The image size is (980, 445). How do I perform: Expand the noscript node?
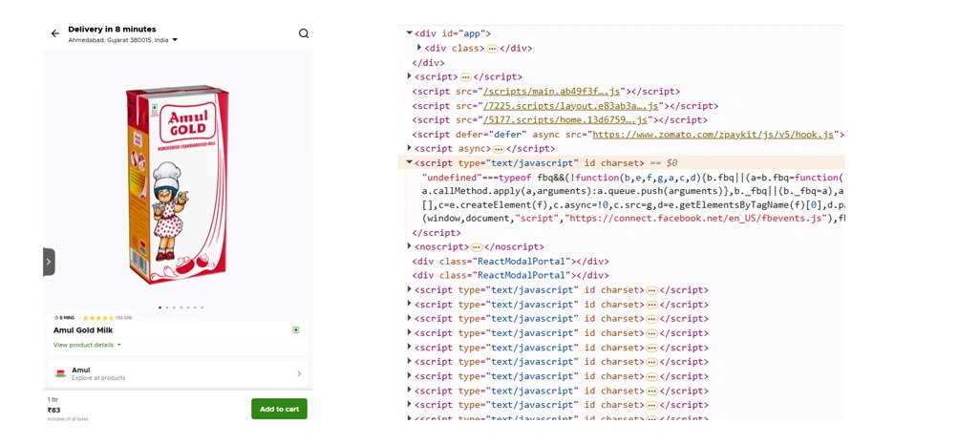coord(410,246)
